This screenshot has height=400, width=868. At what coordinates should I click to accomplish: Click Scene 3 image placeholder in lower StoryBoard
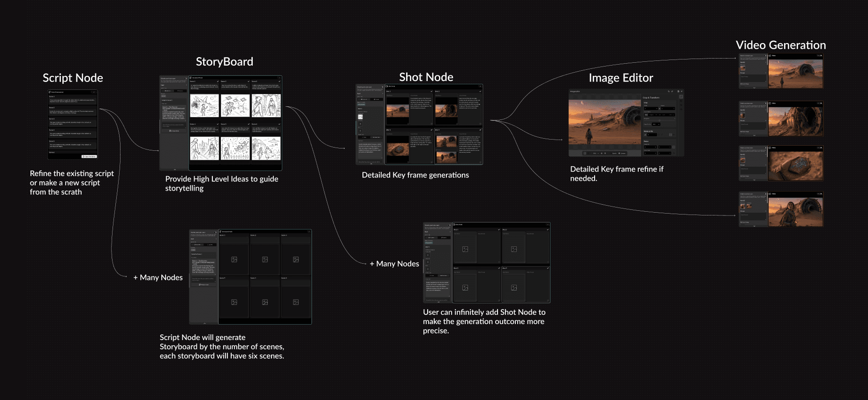tap(296, 259)
